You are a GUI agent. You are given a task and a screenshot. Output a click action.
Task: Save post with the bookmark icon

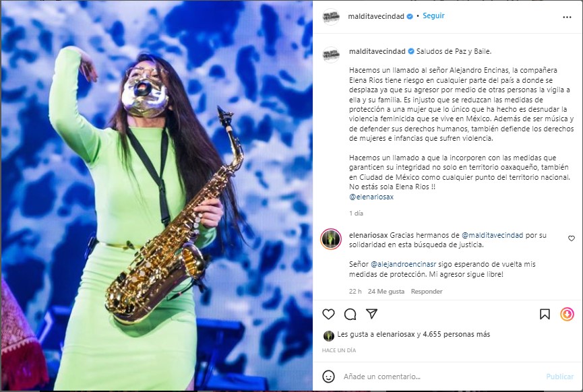click(545, 314)
